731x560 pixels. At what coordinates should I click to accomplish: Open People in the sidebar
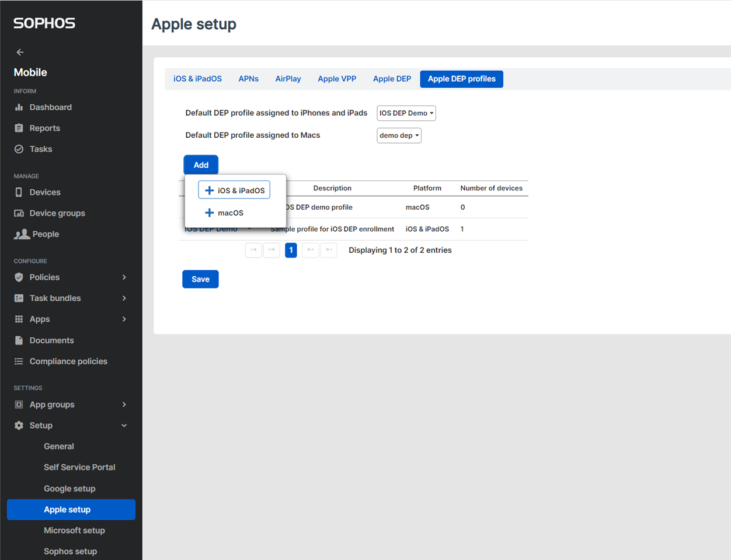coord(46,235)
